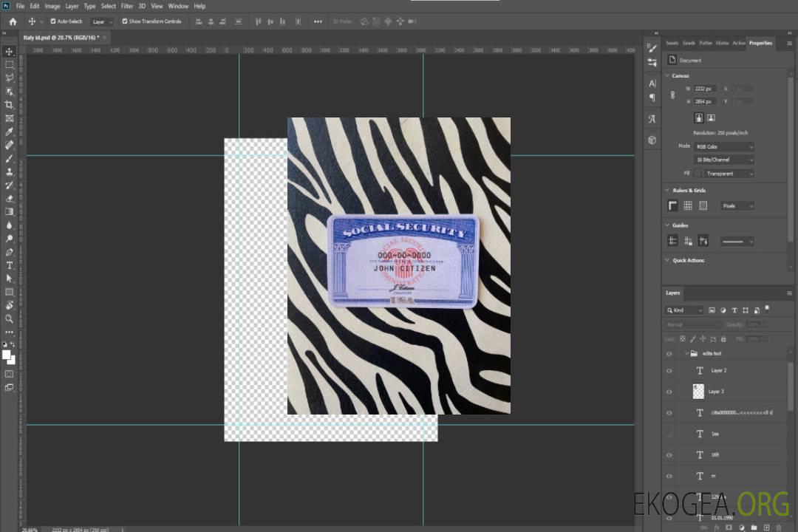This screenshot has width=798, height=532.
Task: Select the Eyedropper tool
Action: click(x=9, y=132)
